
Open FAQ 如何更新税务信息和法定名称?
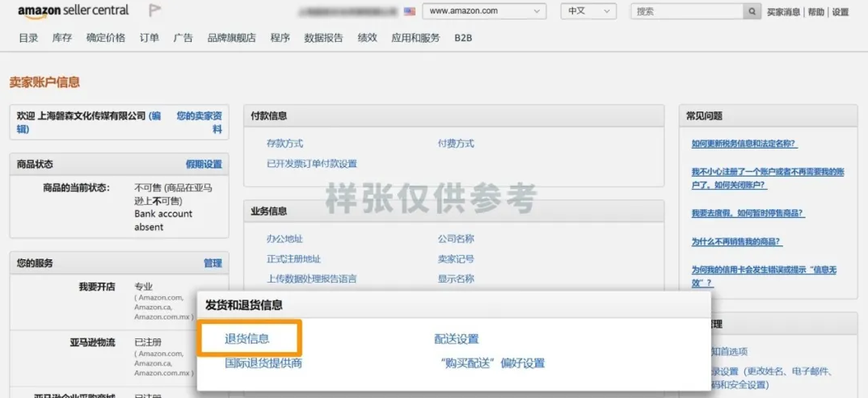click(744, 144)
